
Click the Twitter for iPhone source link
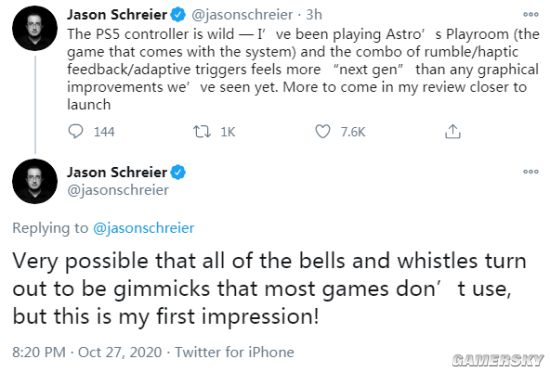tap(234, 352)
